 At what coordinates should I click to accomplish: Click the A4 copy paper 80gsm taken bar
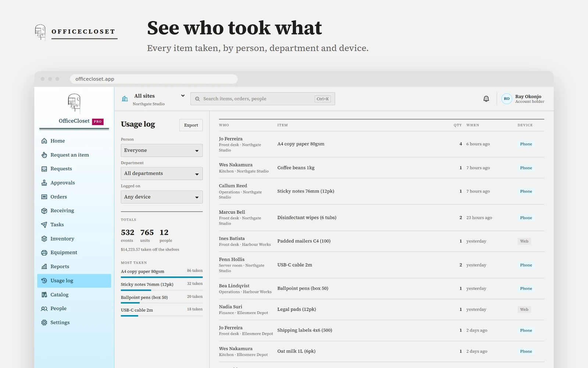(x=162, y=277)
